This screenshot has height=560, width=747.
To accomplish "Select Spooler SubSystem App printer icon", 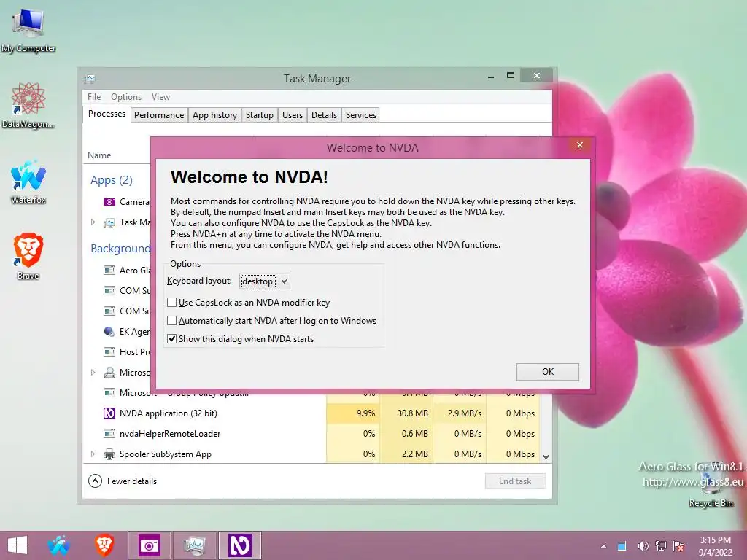I will (109, 454).
